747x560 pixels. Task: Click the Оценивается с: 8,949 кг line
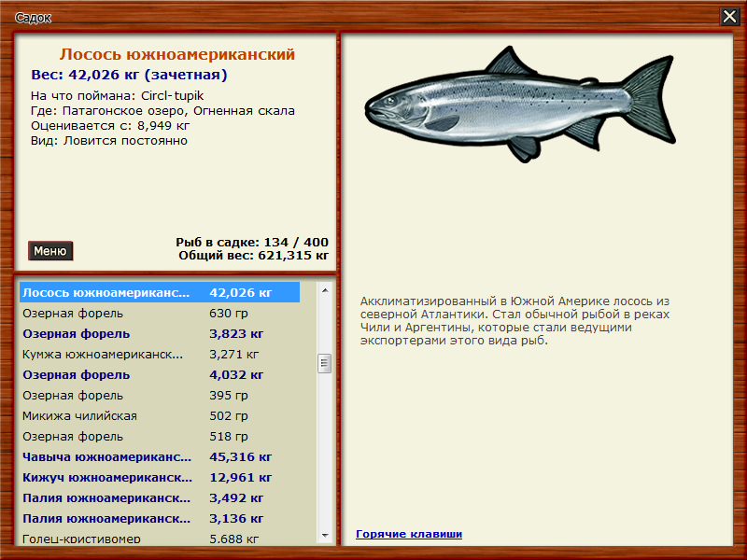110,126
